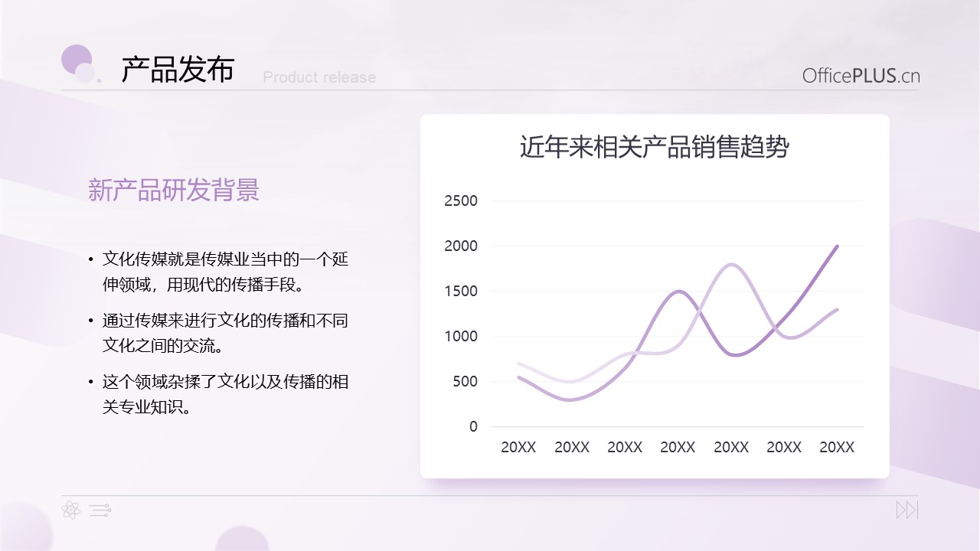Image resolution: width=980 pixels, height=551 pixels.
Task: Click the OfficePLUS.cn logo text
Action: [861, 76]
